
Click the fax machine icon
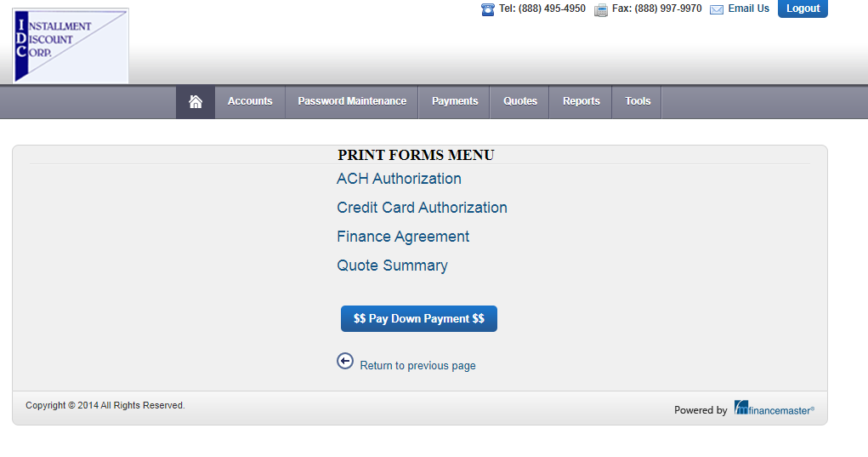point(601,9)
